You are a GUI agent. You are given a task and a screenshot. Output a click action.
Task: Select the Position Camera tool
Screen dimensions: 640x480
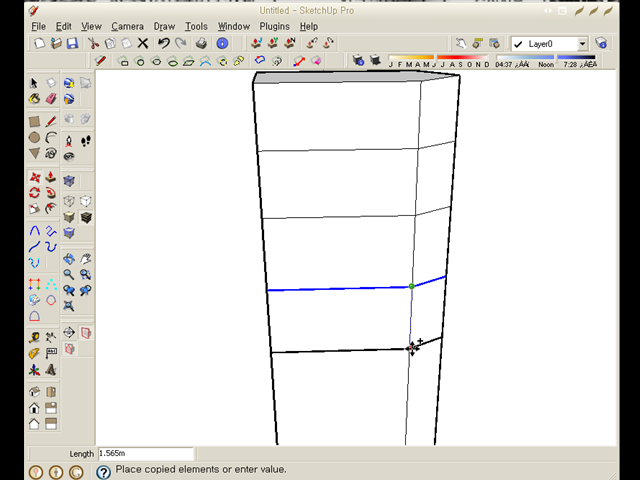click(x=69, y=141)
